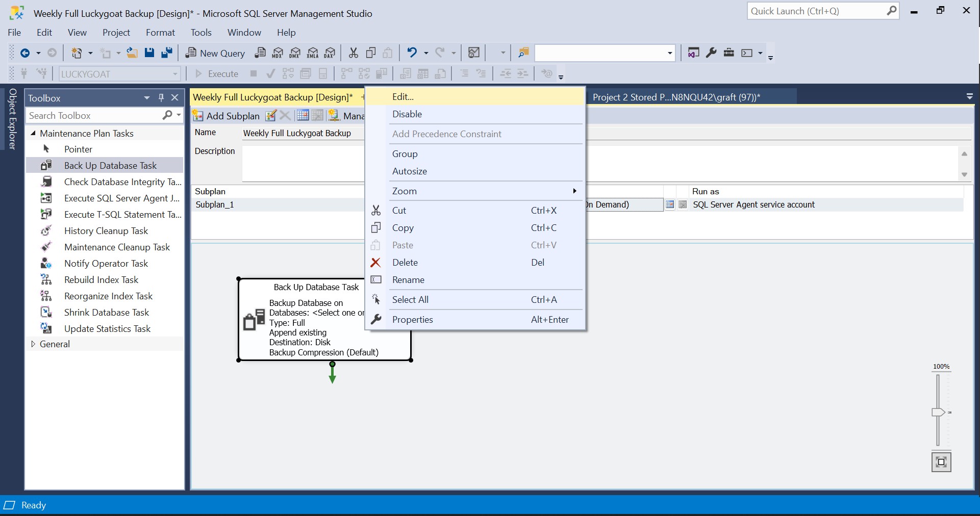
Task: Select the Rebuild Index Task tool
Action: pyautogui.click(x=101, y=280)
